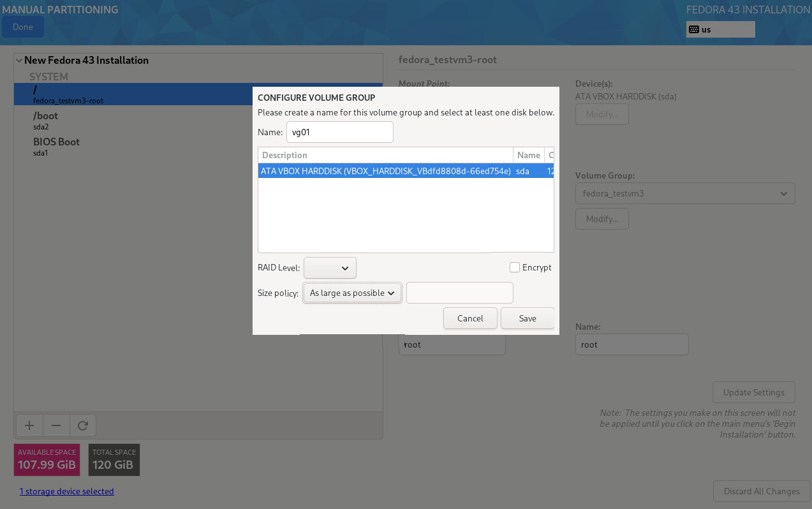The width and height of the screenshot is (812, 509).
Task: Click the Description column header
Action: pyautogui.click(x=385, y=155)
